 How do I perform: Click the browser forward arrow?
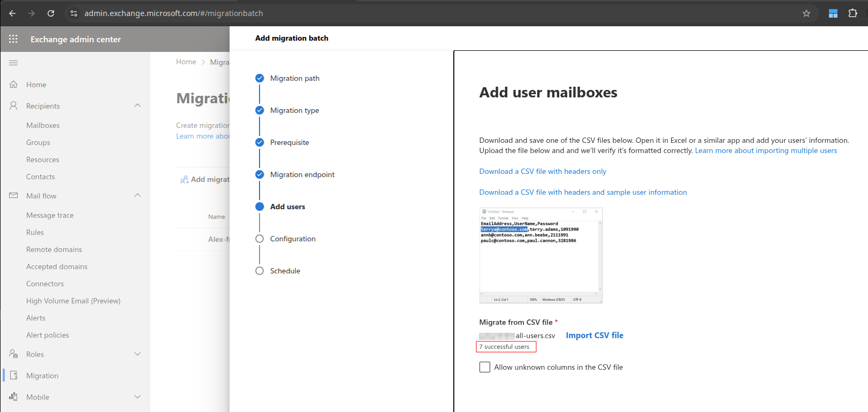32,13
